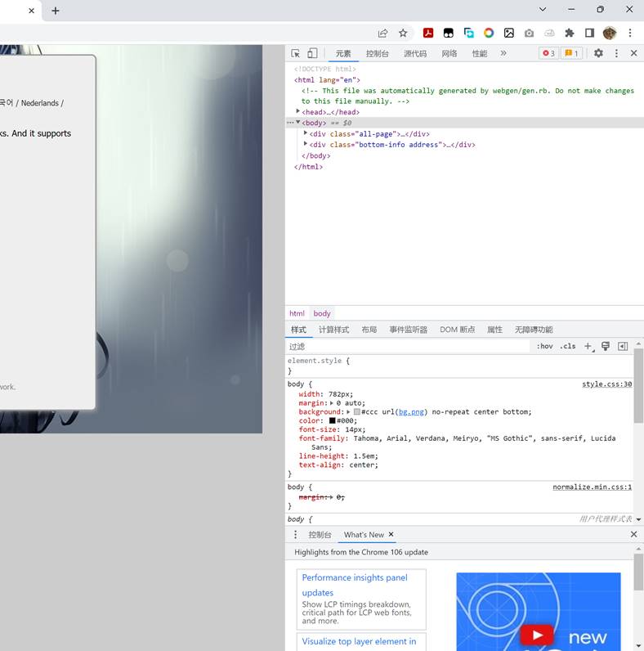This screenshot has height=651, width=644.
Task: Toggle the .cls element classes panel
Action: click(x=567, y=346)
